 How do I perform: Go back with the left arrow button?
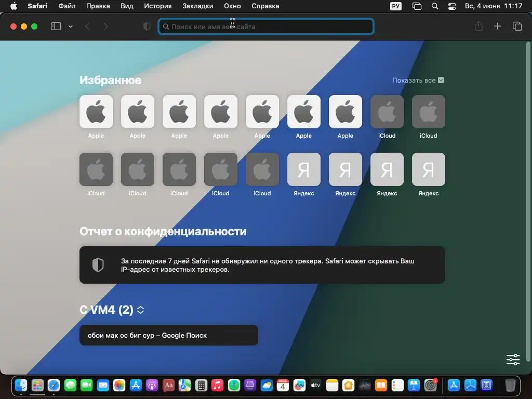click(x=87, y=26)
